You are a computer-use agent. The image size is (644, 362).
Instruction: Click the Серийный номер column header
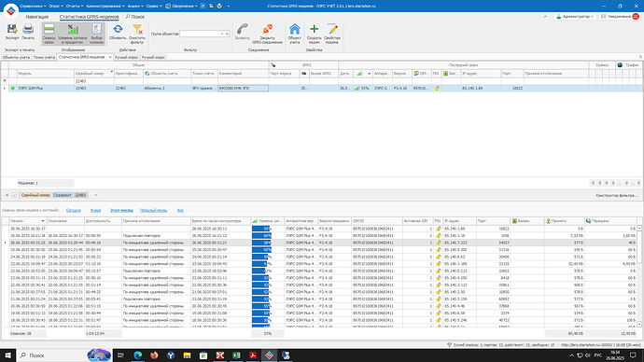click(93, 74)
